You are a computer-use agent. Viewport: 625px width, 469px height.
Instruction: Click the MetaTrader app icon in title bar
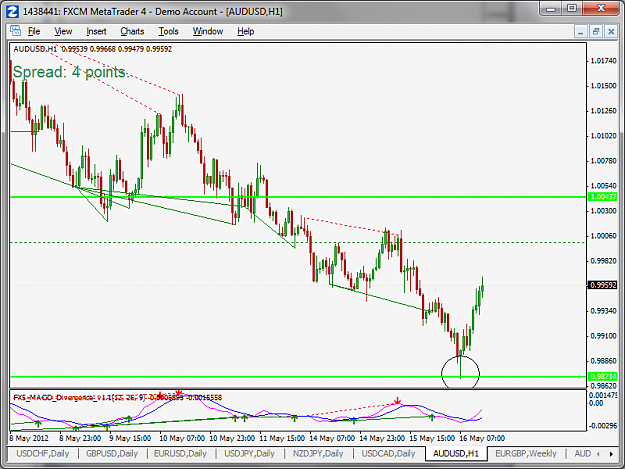tap(12, 12)
